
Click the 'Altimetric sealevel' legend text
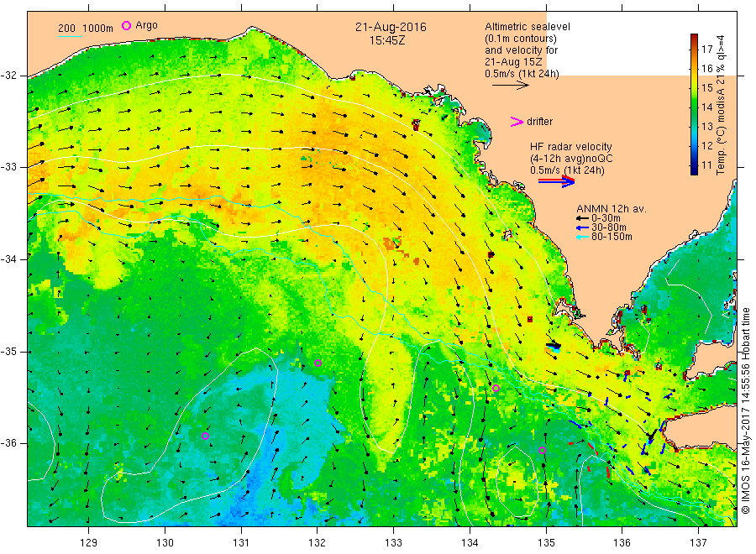pos(528,27)
